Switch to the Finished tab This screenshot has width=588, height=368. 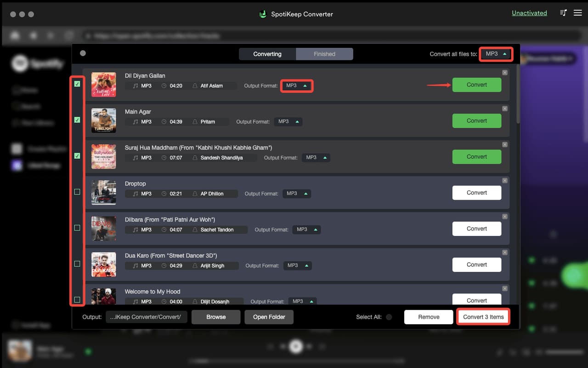[x=324, y=54]
